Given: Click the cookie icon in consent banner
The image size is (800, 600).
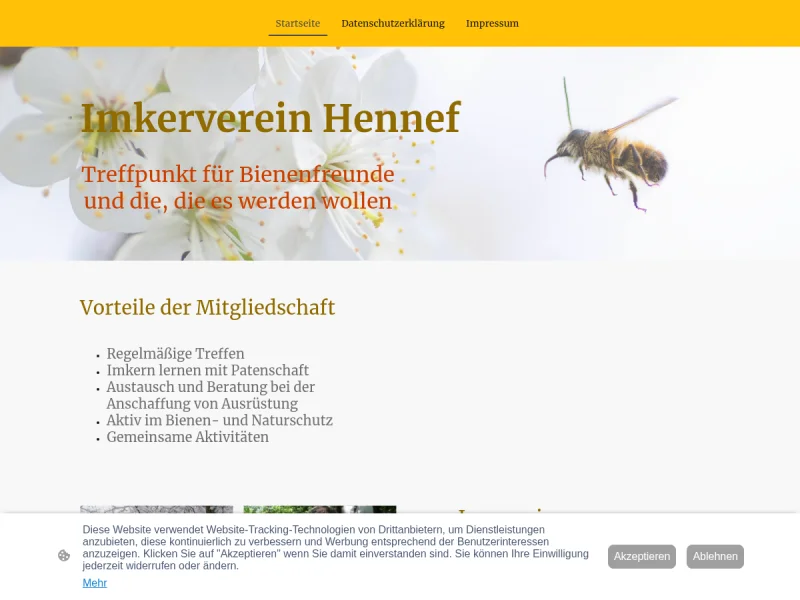Looking at the screenshot, I should pos(64,556).
